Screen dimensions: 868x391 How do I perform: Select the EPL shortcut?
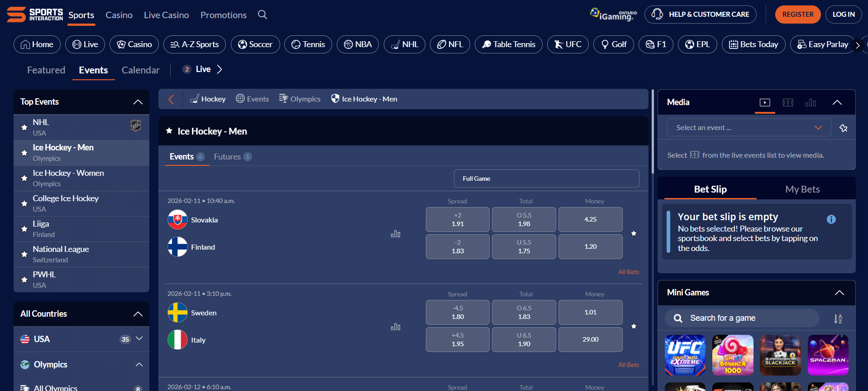tap(697, 44)
